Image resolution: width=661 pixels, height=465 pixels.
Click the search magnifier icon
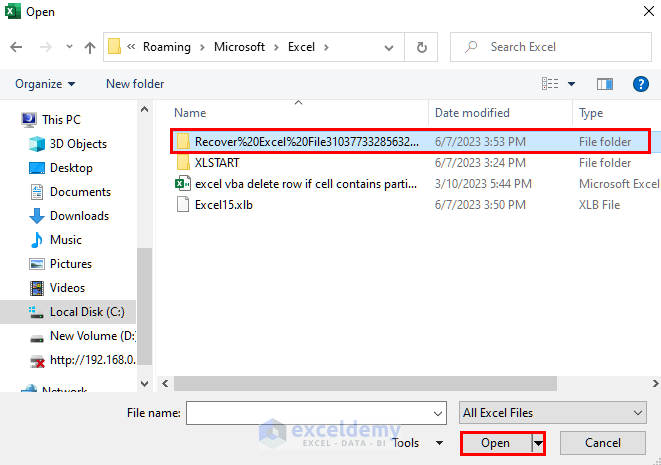(471, 46)
